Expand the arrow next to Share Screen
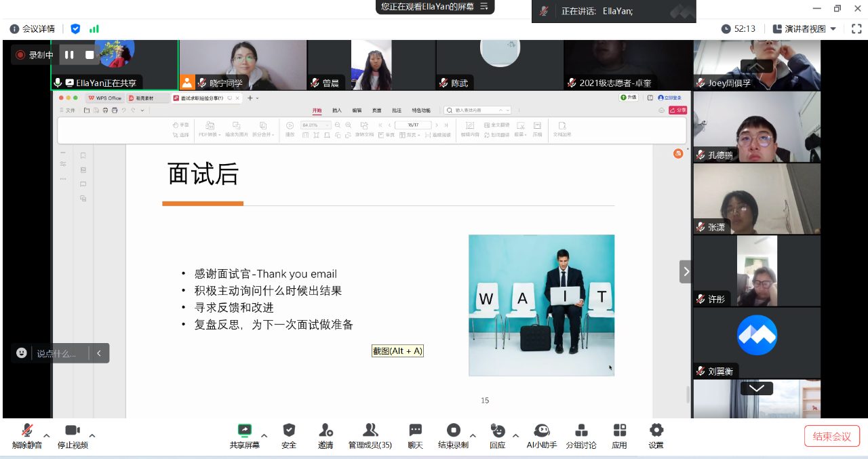868x459 pixels. coord(264,436)
